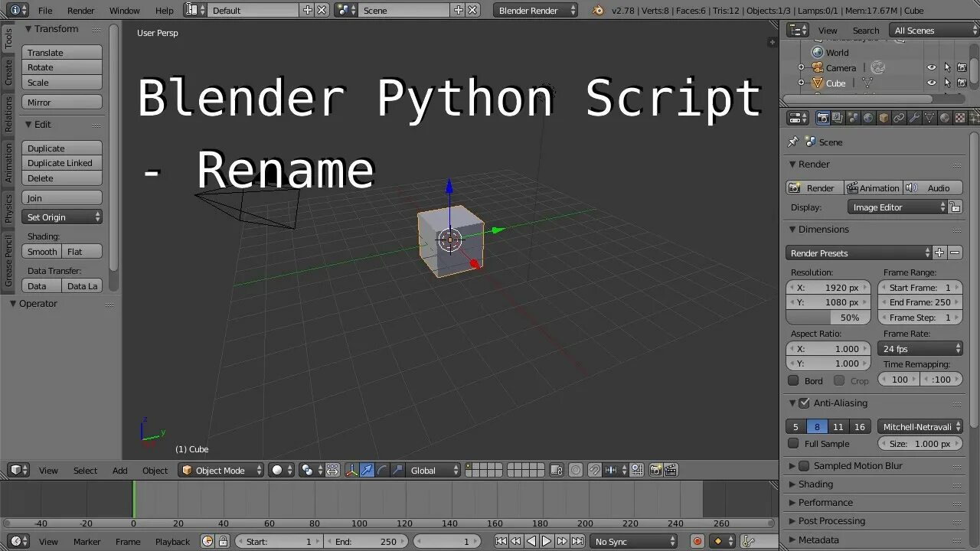The image size is (980, 551).
Task: Click the OpenGL render image camera icon
Action: [655, 470]
